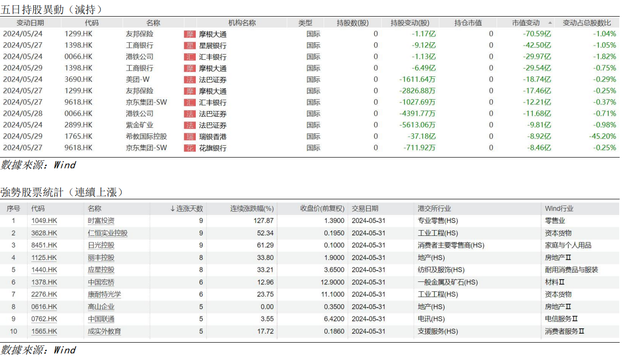Click the red 法 badge in the 港铁公司 2024/05/28 row
Image resolution: width=623 pixels, height=364 pixels.
pyautogui.click(x=190, y=114)
